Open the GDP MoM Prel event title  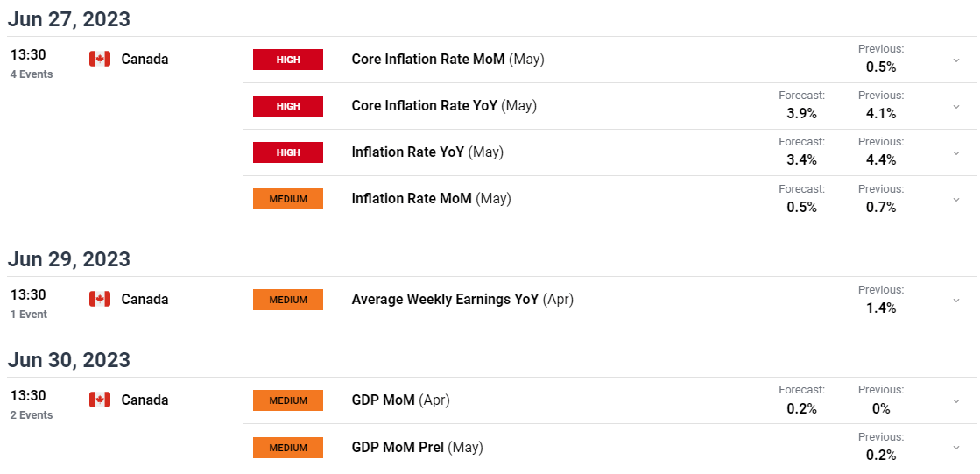tap(398, 447)
